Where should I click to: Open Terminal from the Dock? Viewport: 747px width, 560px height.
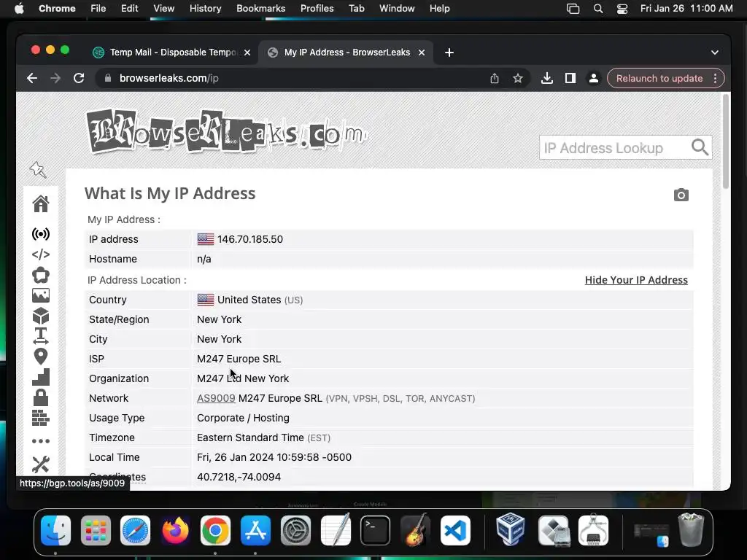pyautogui.click(x=376, y=530)
